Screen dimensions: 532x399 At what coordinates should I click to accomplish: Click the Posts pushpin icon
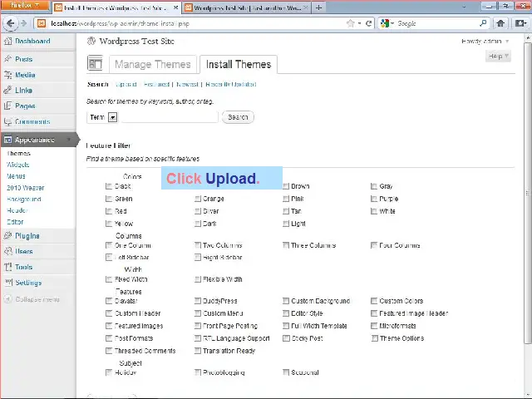tap(7, 59)
